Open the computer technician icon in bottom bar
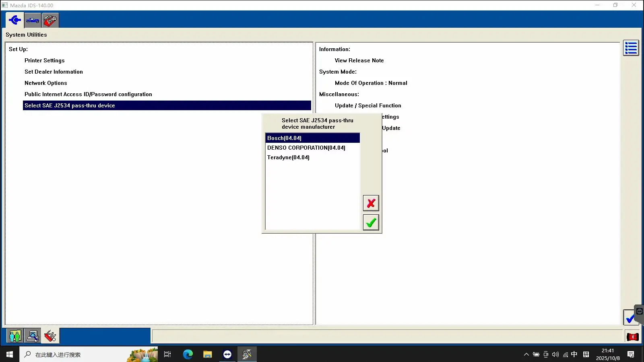This screenshot has height=362, width=644. pyautogui.click(x=33, y=336)
